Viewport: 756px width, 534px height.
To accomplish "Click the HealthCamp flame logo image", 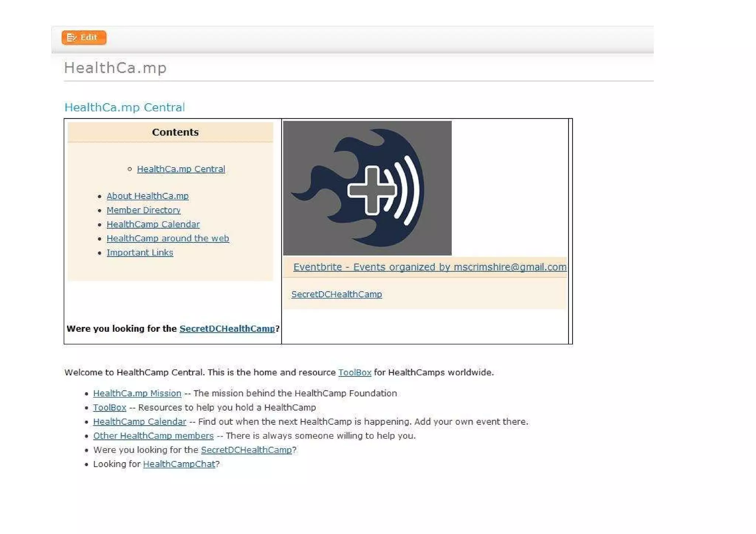I will pos(367,188).
